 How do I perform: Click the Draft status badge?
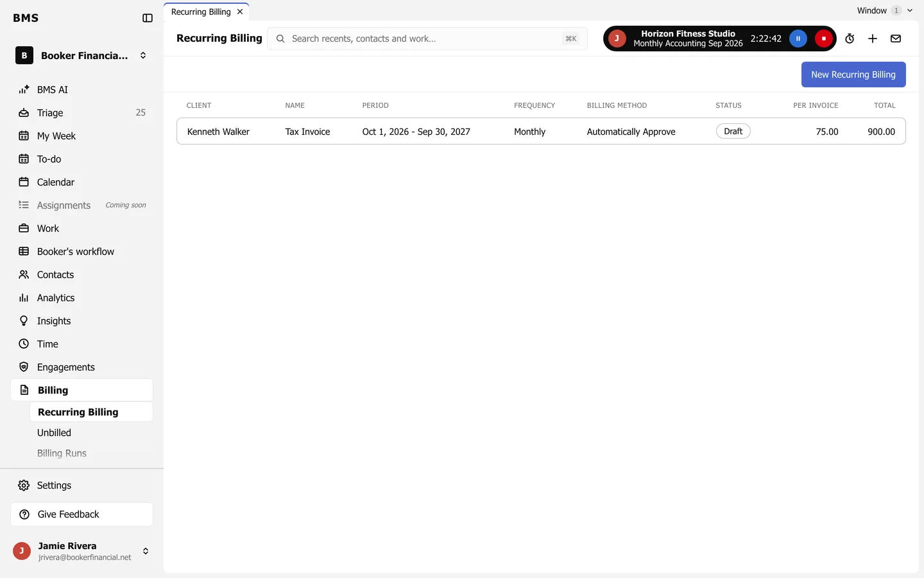point(733,131)
